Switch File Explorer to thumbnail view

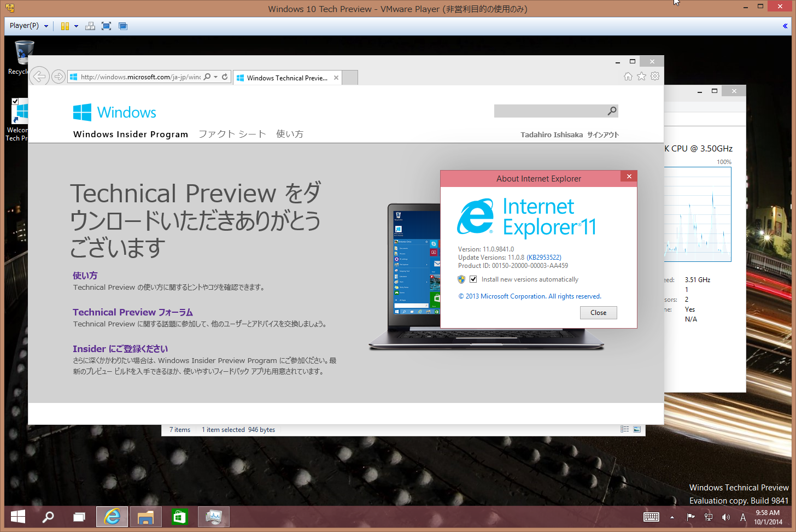tap(637, 429)
